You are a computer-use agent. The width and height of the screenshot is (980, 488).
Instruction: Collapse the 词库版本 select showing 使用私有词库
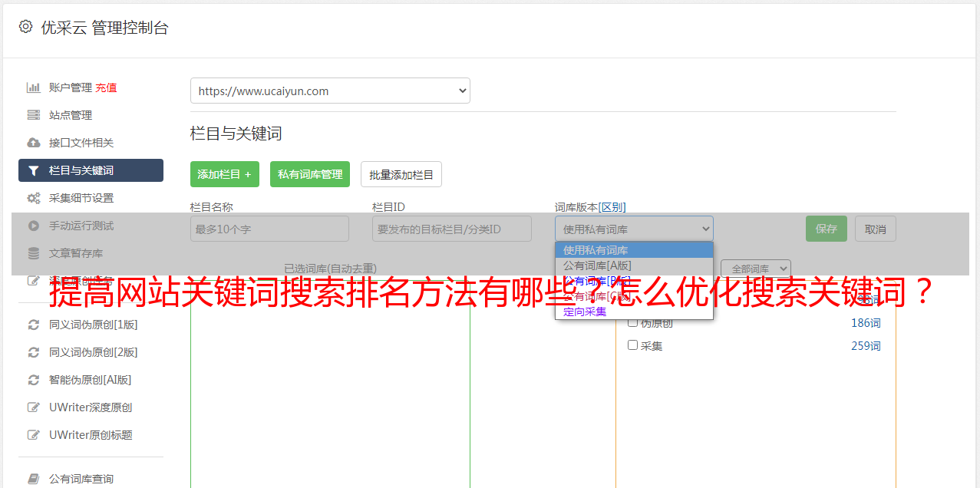[634, 229]
